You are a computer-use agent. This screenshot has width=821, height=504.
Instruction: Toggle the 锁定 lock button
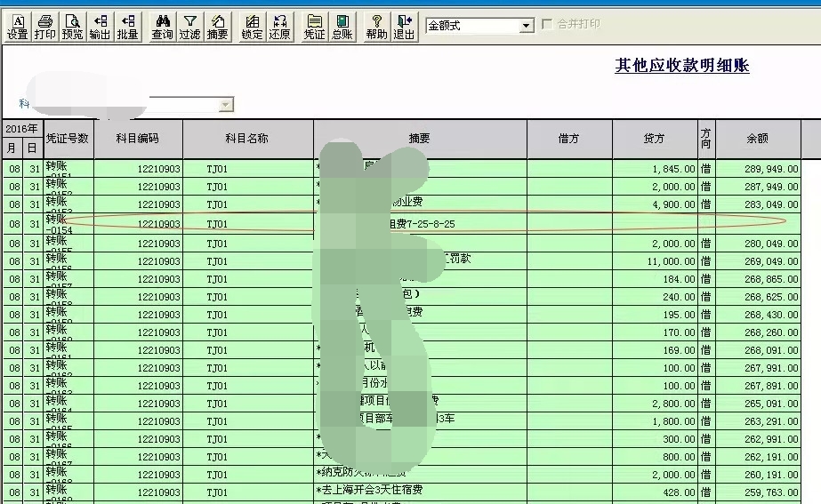tap(252, 27)
